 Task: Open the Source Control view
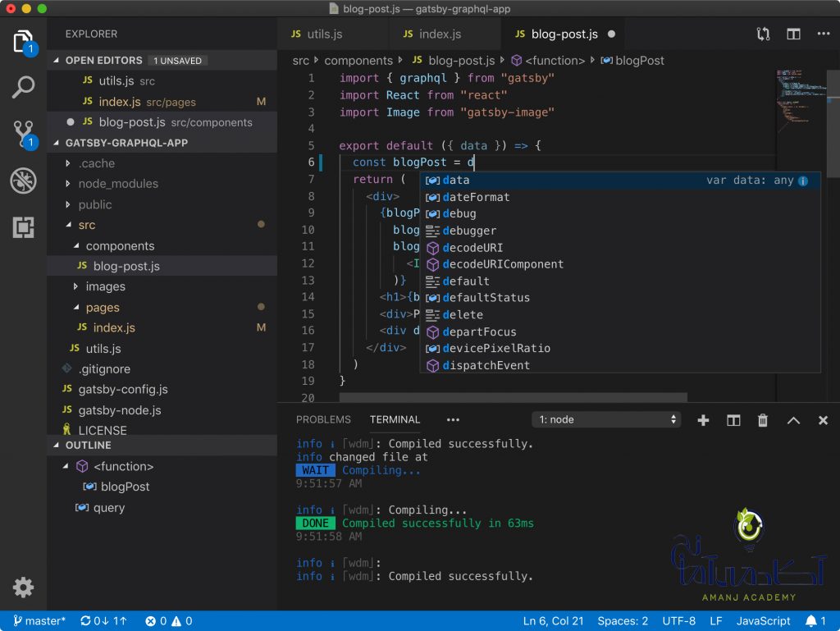[x=23, y=134]
